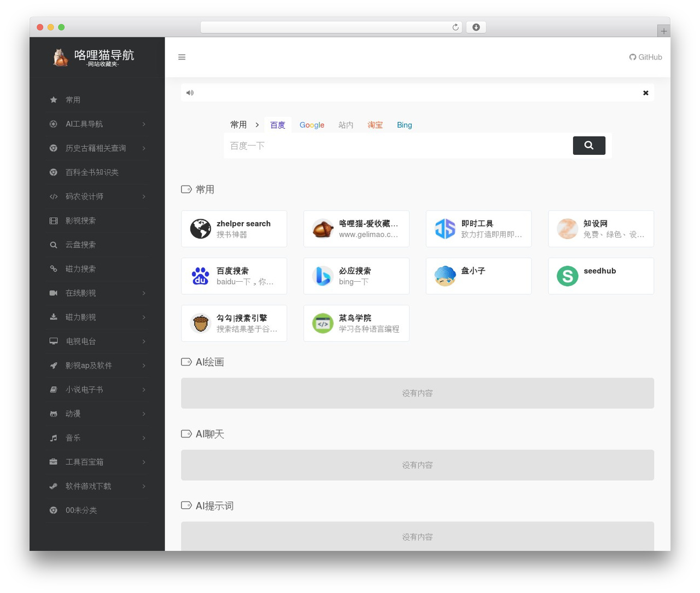Open the 咯哩猫-爱收藏 acorn icon
700x593 pixels.
pos(323,229)
